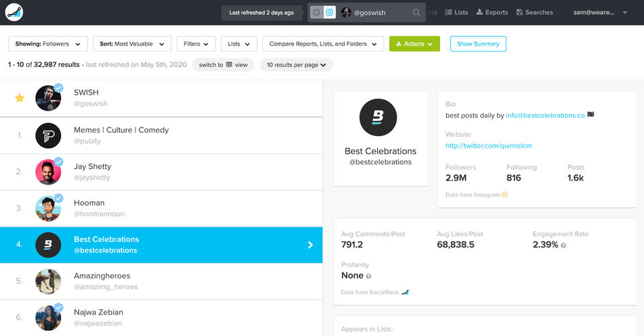Open the Lists dropdown in toolbar
Viewport: 644px width, 336px height.
239,44
